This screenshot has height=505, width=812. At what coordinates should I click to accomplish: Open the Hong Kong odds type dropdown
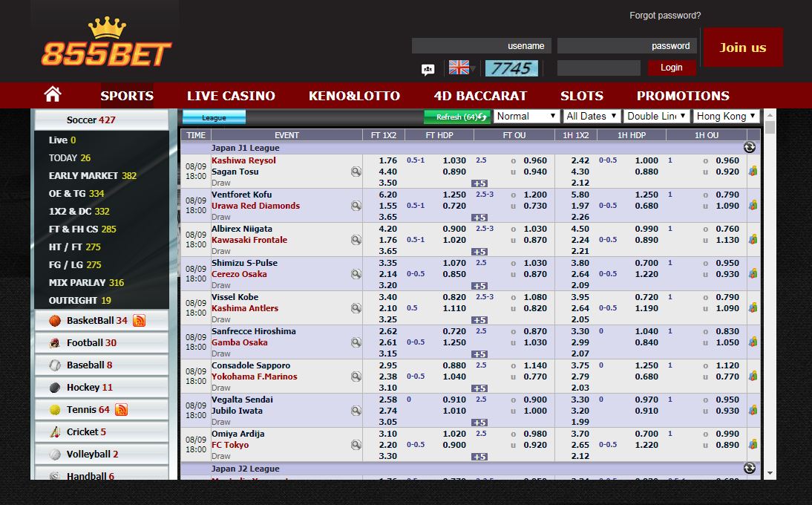tap(725, 117)
